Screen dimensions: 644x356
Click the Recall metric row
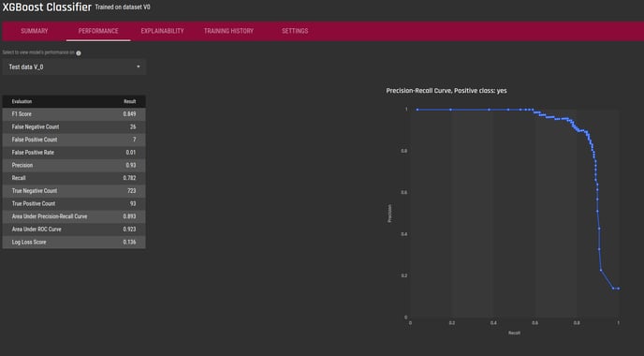click(74, 178)
